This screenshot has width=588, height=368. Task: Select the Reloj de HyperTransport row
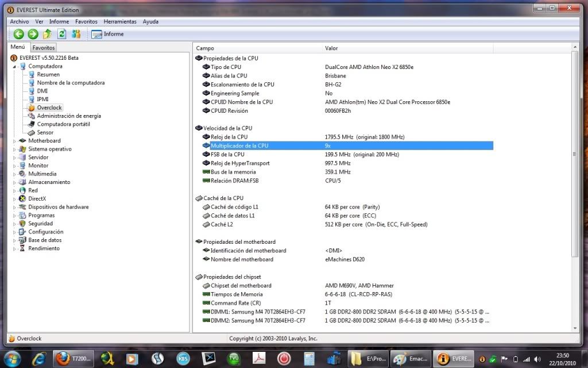(344, 163)
